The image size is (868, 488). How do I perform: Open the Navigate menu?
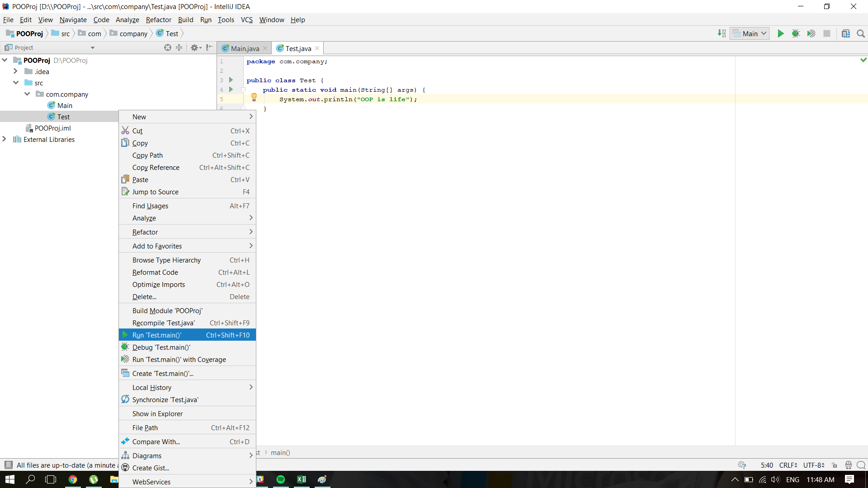(73, 20)
